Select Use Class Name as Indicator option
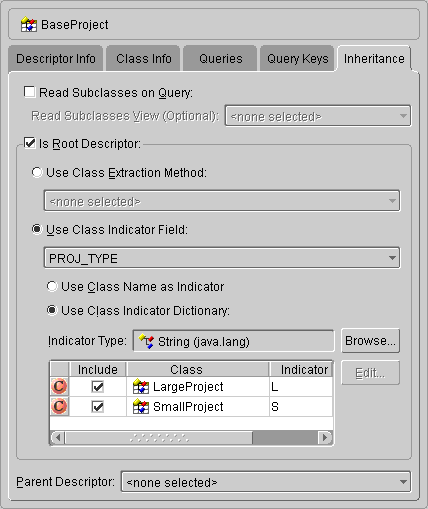428x509 pixels. click(52, 286)
